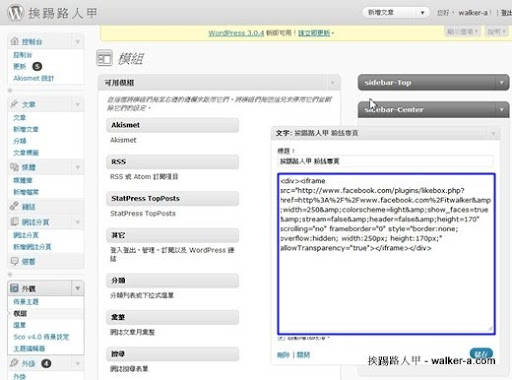The height and width of the screenshot is (380, 512).
Task: Click the pages icon beside 網誌分頁
Action: (x=15, y=222)
